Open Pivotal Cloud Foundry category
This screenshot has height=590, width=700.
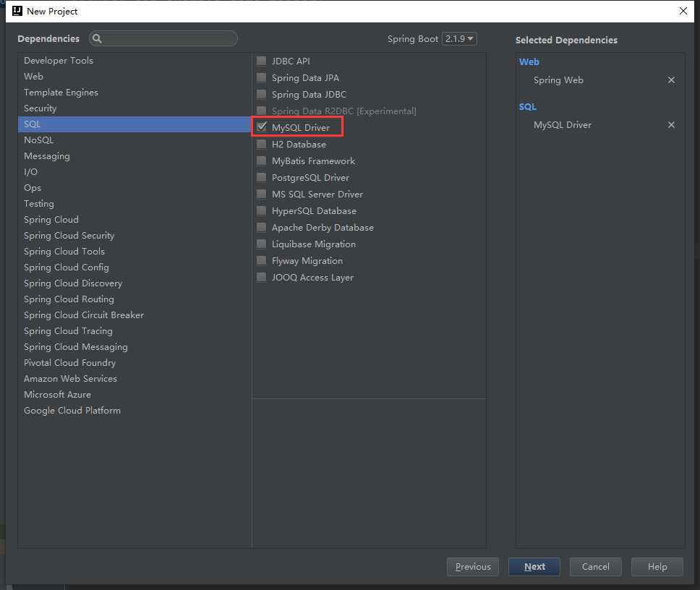pos(135,363)
